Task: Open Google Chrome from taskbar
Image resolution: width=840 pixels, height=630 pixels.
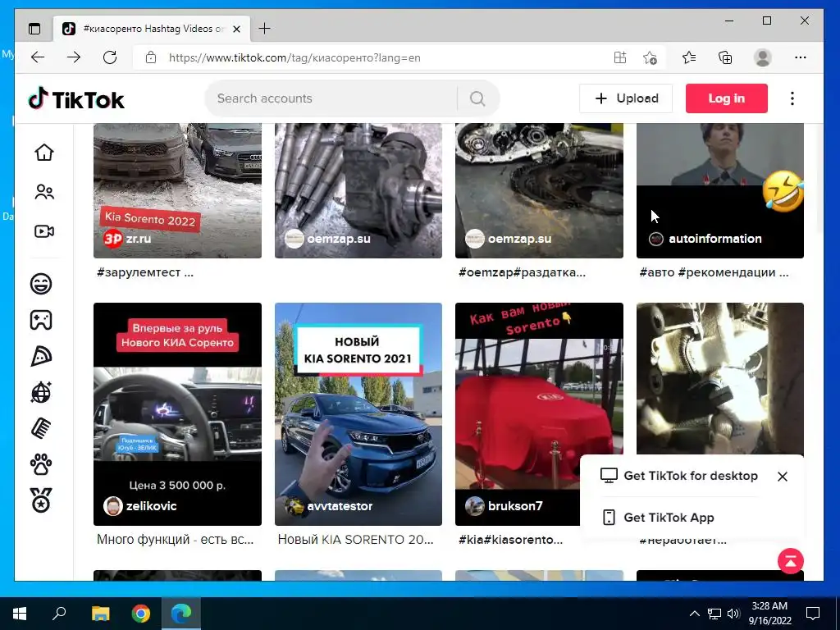Action: 141,614
